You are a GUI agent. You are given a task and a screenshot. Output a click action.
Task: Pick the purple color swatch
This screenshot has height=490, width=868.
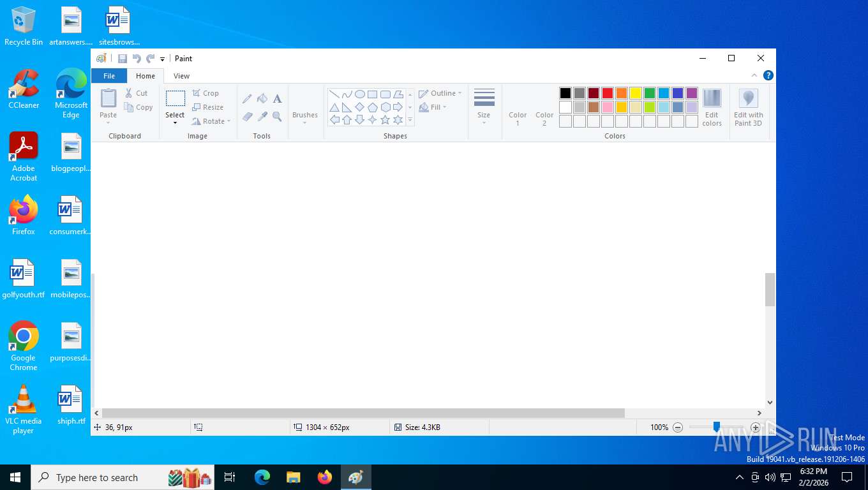click(692, 93)
